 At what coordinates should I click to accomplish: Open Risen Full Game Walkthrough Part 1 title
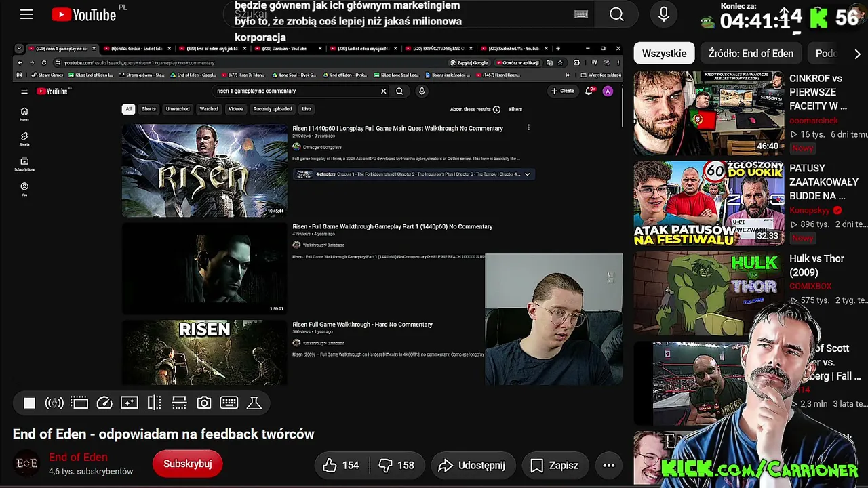(393, 226)
